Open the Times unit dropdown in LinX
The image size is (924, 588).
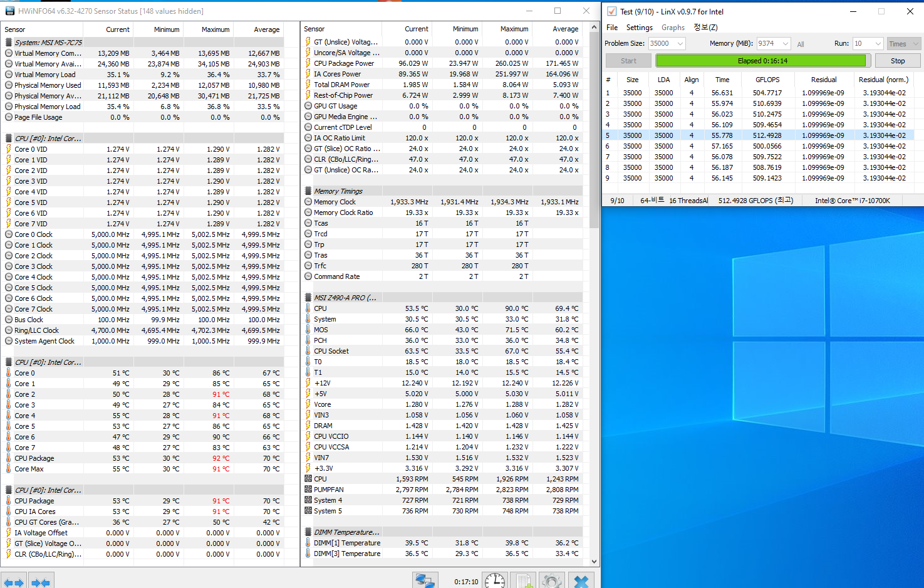(x=903, y=43)
